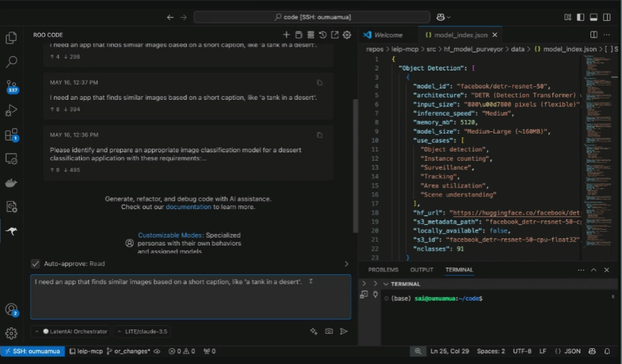Click or_changes* branch in status bar

pos(128,351)
